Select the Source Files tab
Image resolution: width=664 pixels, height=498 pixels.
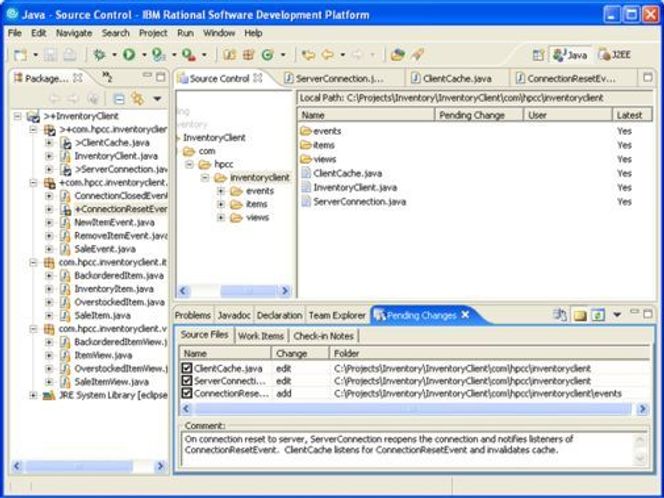(x=205, y=335)
